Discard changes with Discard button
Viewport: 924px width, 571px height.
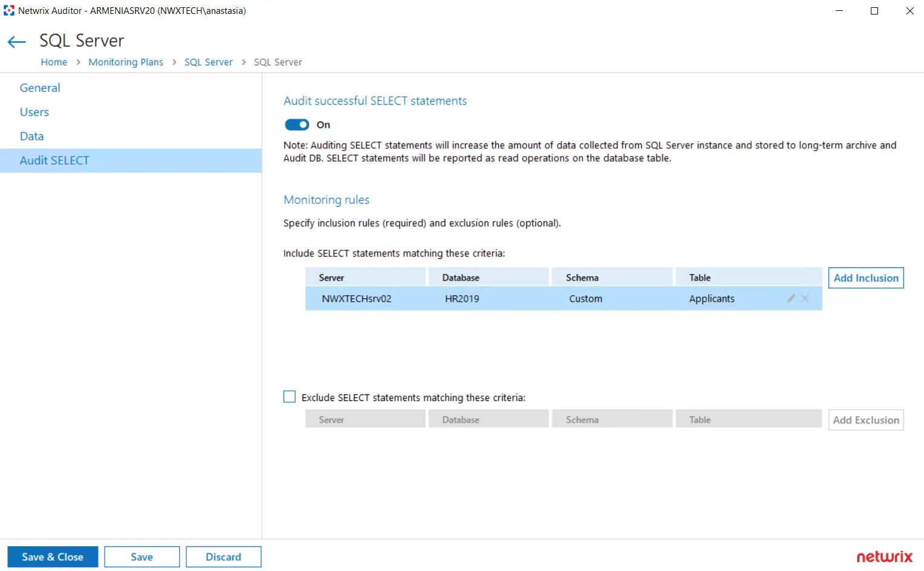pos(224,556)
